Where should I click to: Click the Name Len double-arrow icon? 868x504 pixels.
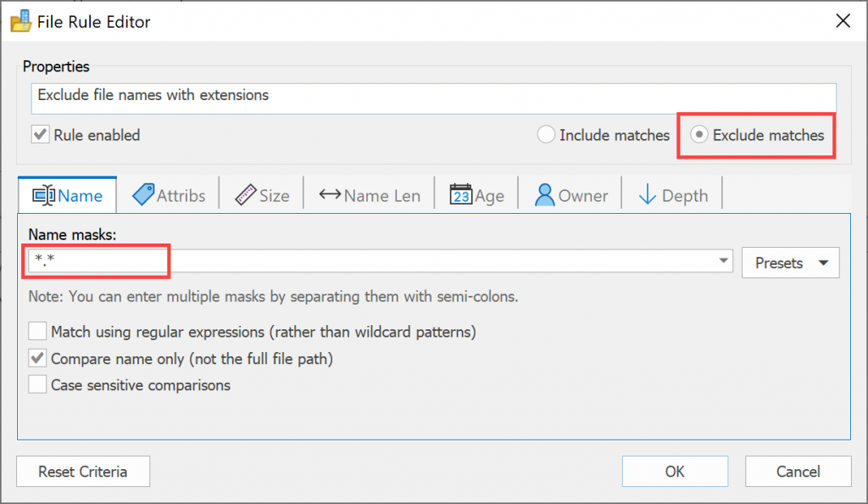pos(330,194)
